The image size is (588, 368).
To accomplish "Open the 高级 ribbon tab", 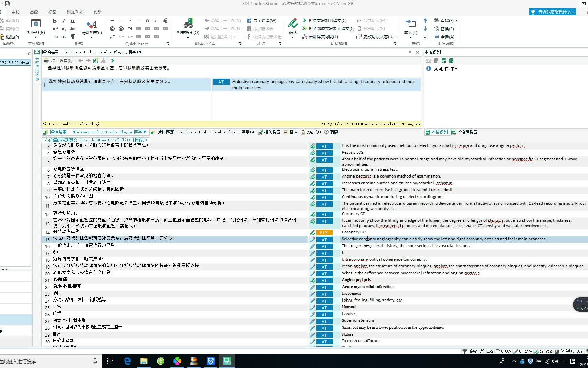I will pyautogui.click(x=34, y=12).
